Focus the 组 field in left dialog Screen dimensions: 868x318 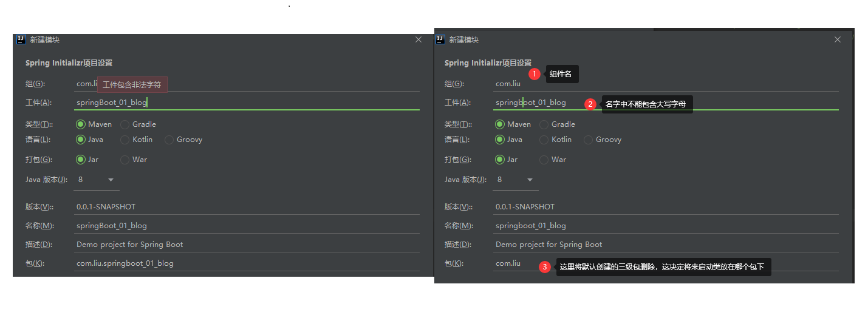pyautogui.click(x=247, y=84)
